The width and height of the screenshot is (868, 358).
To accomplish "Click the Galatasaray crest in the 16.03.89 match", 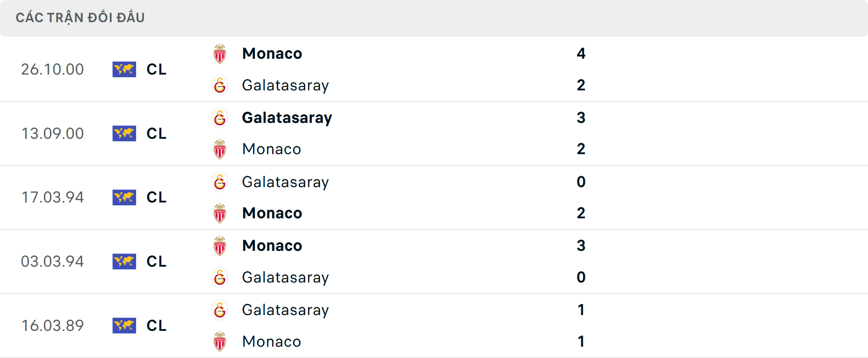I will pos(220,310).
